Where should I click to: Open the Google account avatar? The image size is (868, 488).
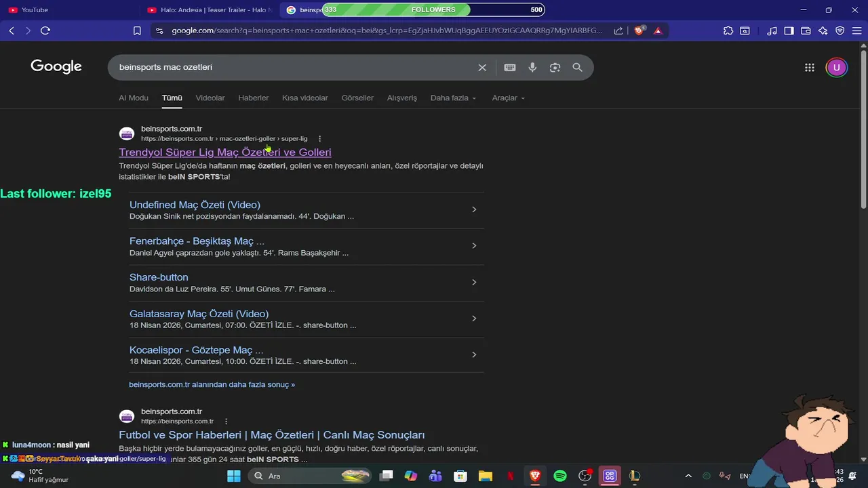pyautogui.click(x=836, y=67)
